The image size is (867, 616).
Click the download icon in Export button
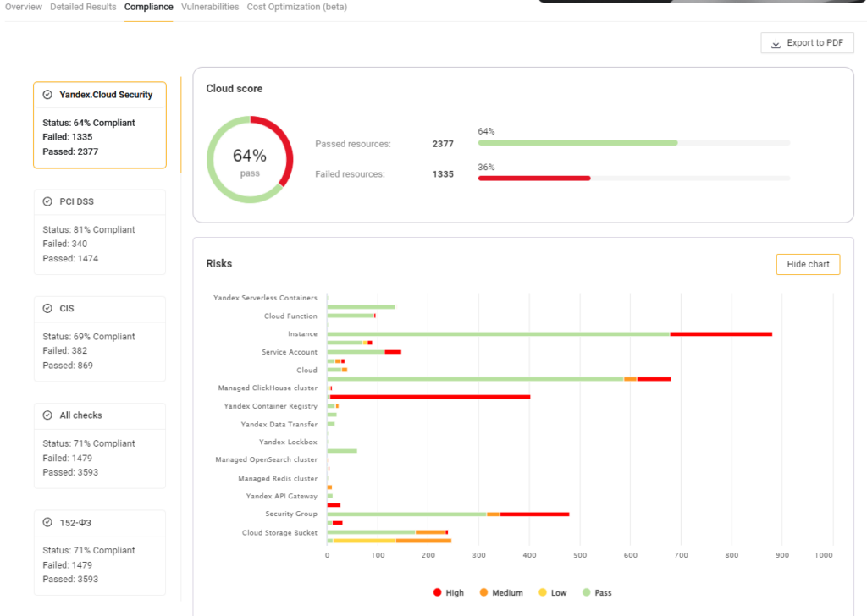(776, 43)
